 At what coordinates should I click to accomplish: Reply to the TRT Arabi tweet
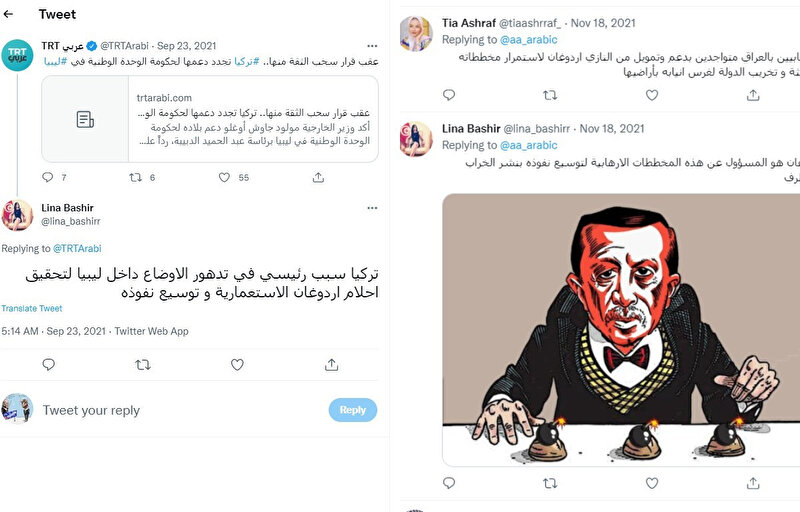pos(48,177)
